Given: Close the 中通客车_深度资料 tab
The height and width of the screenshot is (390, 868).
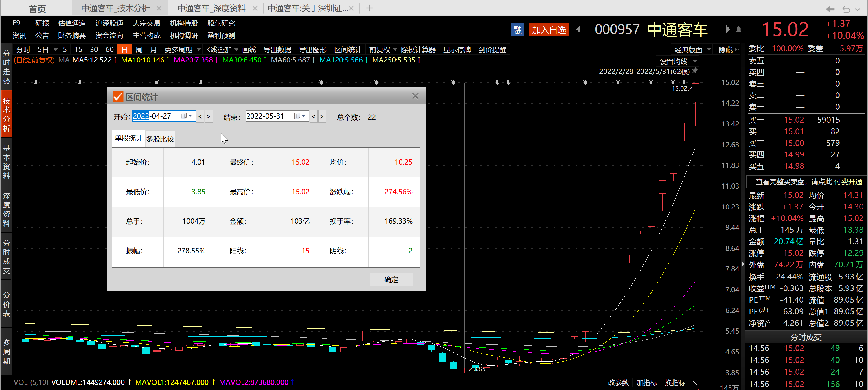Looking at the screenshot, I should point(255,8).
